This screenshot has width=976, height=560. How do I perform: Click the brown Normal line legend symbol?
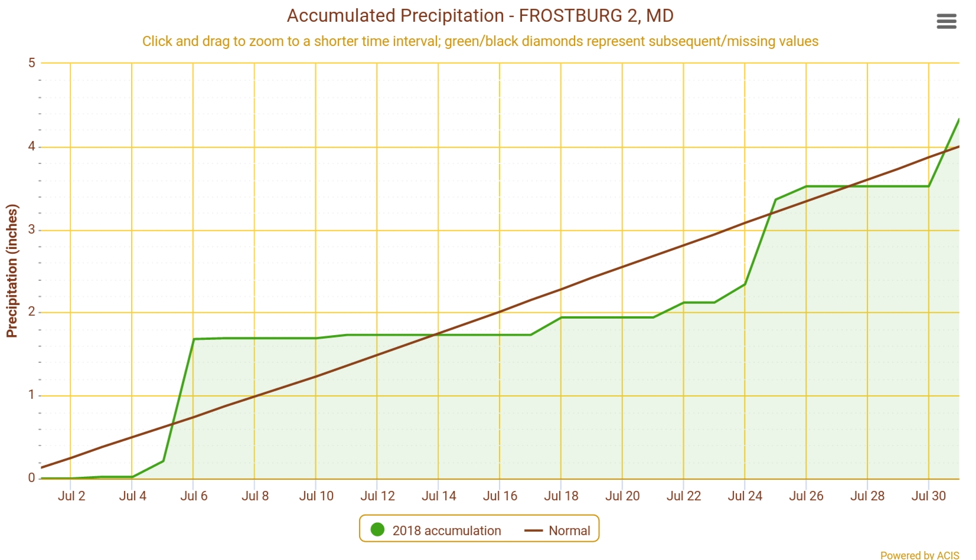[x=533, y=530]
